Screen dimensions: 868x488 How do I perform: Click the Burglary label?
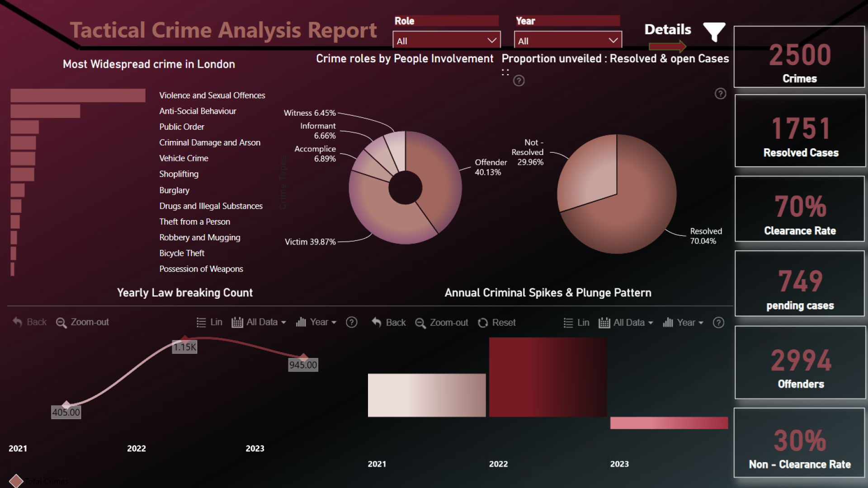(x=174, y=190)
